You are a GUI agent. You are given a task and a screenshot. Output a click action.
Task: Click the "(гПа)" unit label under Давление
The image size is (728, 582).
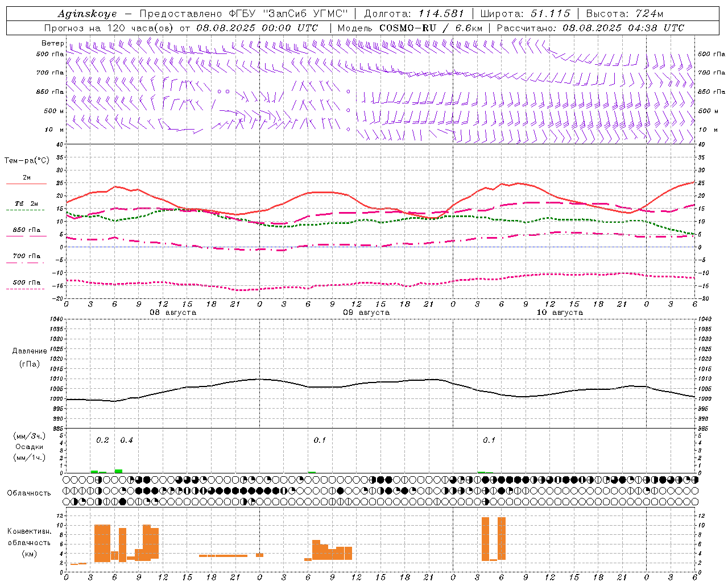30,364
